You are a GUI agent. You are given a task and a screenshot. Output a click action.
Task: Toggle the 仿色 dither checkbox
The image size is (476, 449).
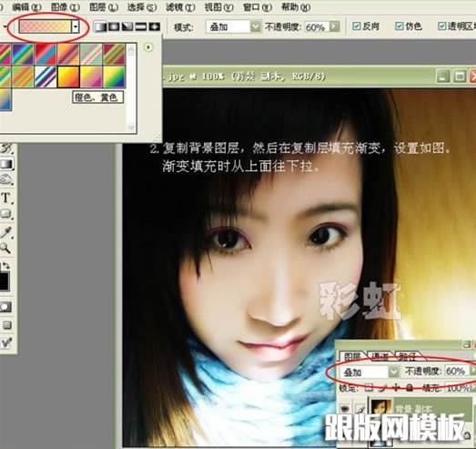coord(400,26)
